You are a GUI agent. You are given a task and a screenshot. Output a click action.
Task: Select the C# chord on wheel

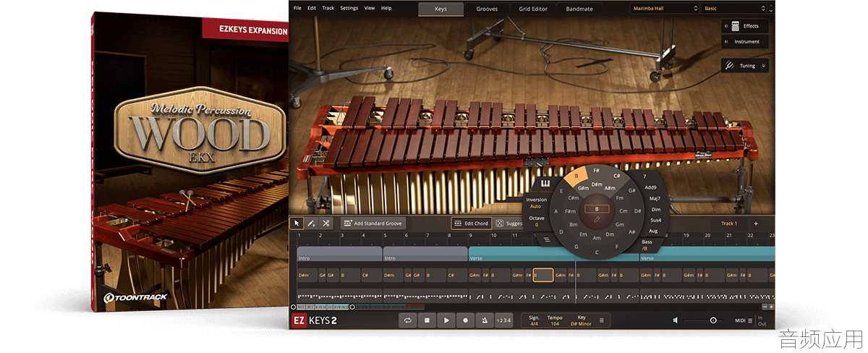(x=617, y=176)
